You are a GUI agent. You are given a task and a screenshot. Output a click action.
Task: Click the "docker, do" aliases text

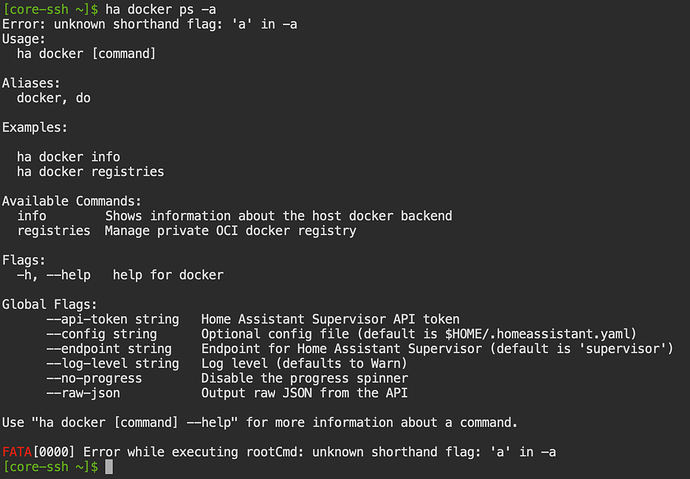point(54,98)
